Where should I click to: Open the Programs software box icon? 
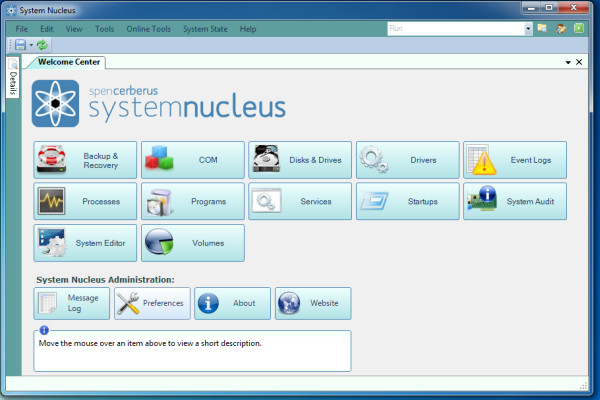pos(159,202)
